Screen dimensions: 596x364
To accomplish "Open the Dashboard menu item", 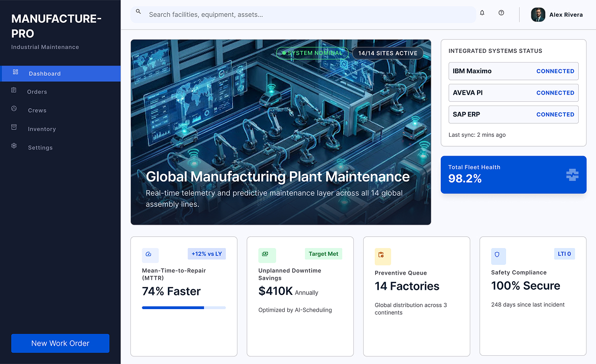I will click(61, 74).
